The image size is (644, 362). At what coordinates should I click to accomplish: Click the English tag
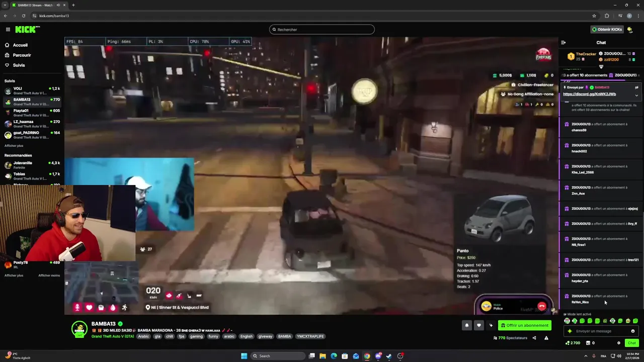(x=246, y=336)
